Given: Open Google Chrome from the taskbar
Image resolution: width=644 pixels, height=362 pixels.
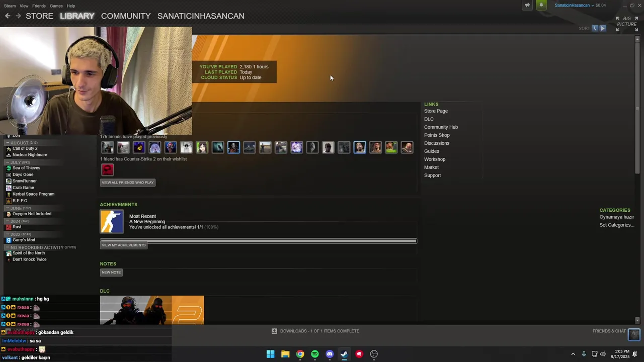Looking at the screenshot, I should (300, 354).
